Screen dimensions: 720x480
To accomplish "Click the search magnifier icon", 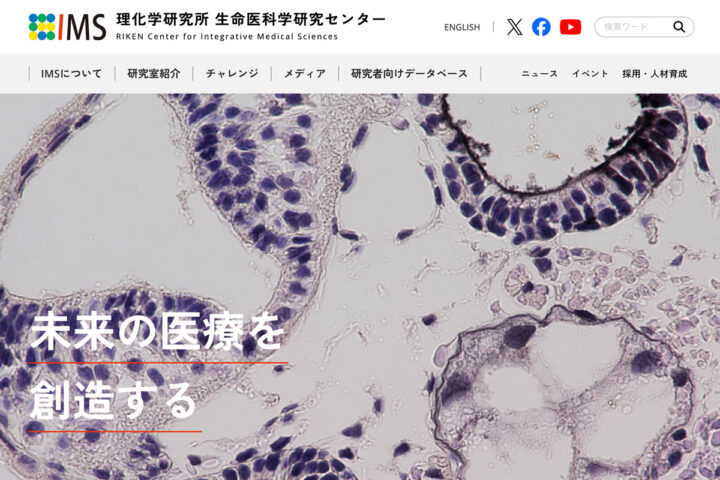I will pyautogui.click(x=679, y=27).
